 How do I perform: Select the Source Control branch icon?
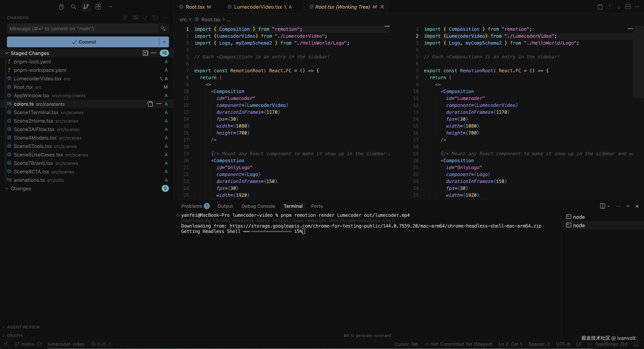click(86, 7)
